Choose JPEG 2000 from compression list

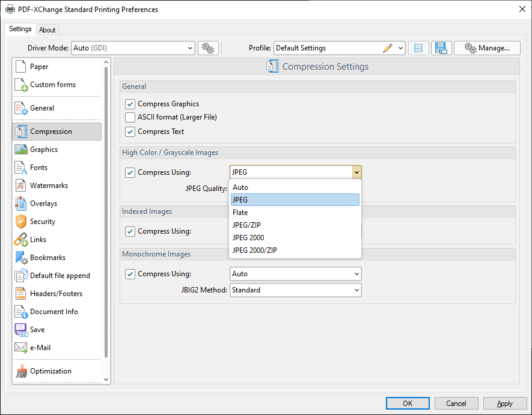[x=295, y=238]
